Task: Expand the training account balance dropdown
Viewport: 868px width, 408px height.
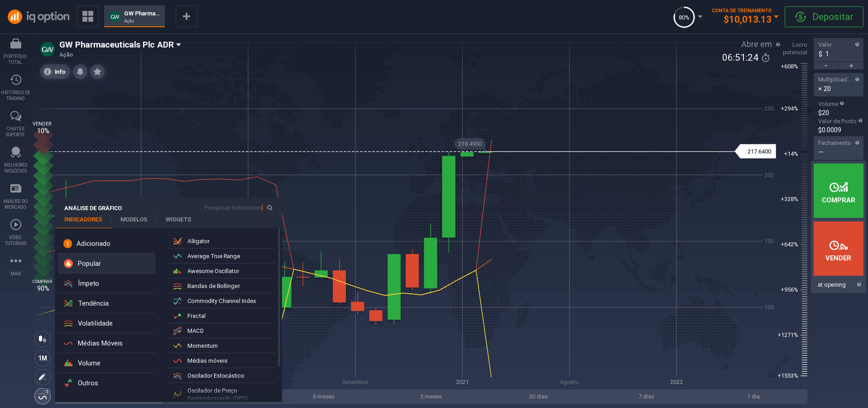Action: point(776,17)
